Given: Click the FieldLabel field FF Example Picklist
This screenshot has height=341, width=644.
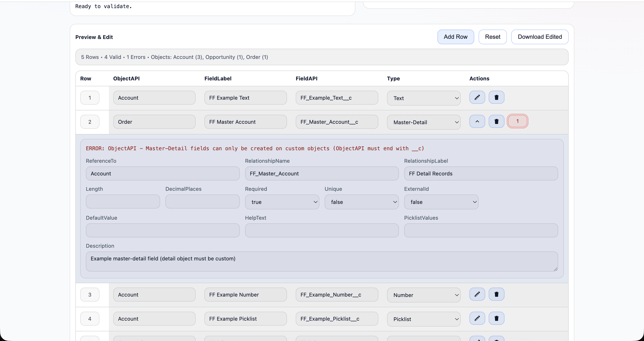Looking at the screenshot, I should (246, 318).
